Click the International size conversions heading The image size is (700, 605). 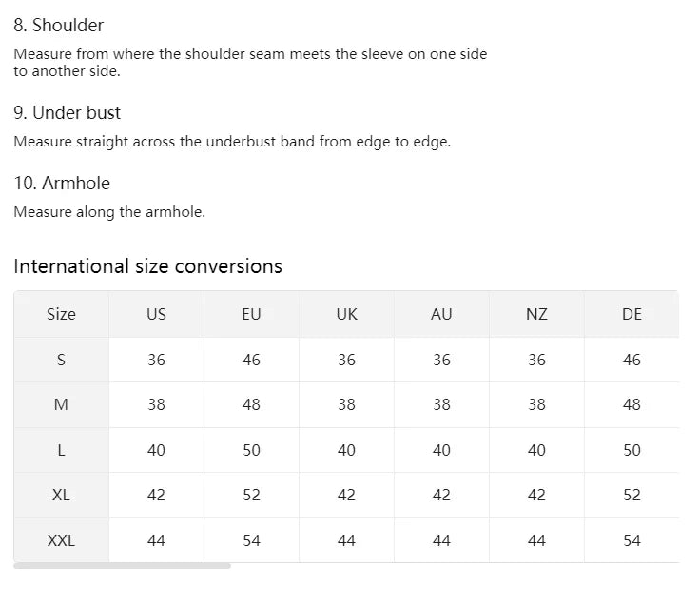pos(147,266)
